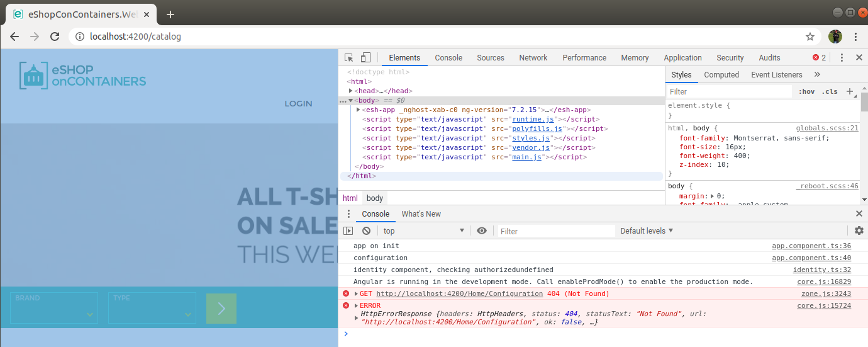Open the Security tab
868x347 pixels.
pyautogui.click(x=730, y=57)
